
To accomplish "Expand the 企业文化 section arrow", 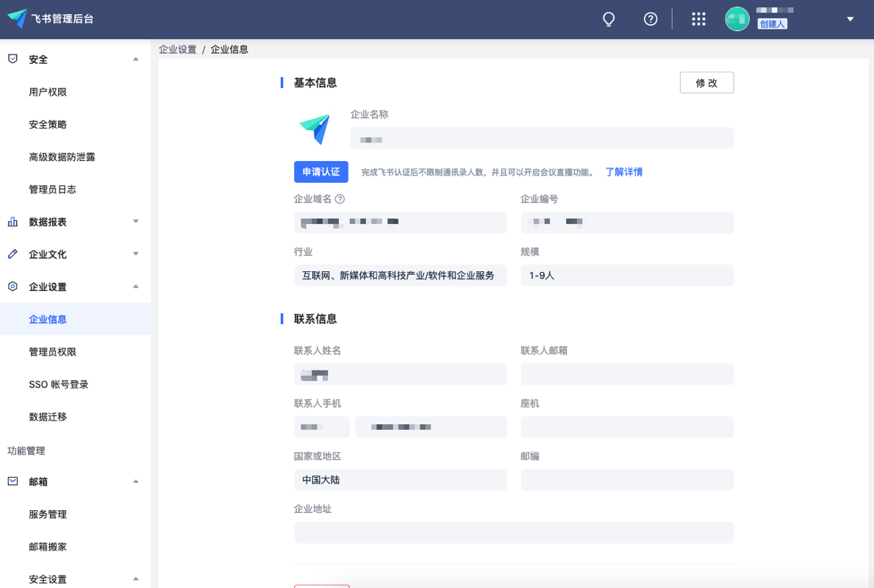I will (135, 254).
